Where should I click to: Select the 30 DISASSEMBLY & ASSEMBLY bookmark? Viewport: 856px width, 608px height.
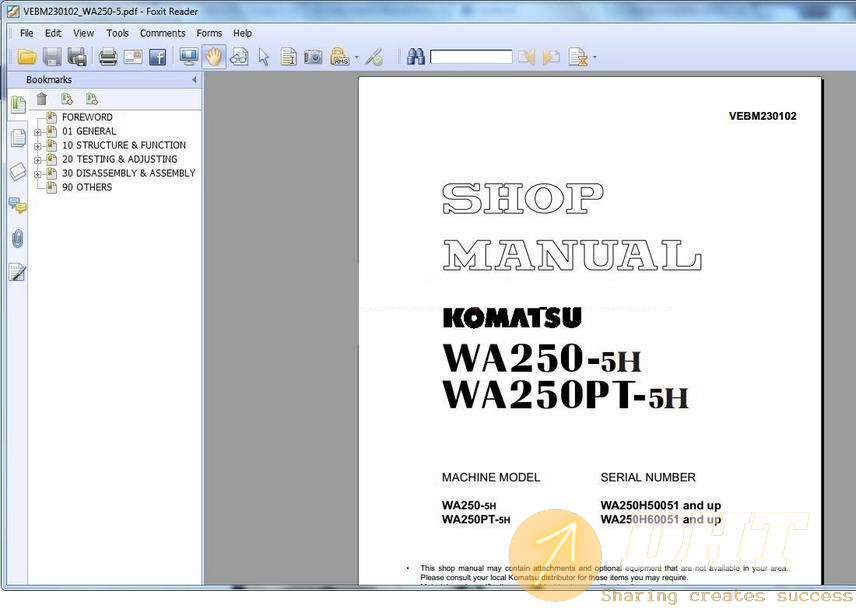(x=129, y=173)
